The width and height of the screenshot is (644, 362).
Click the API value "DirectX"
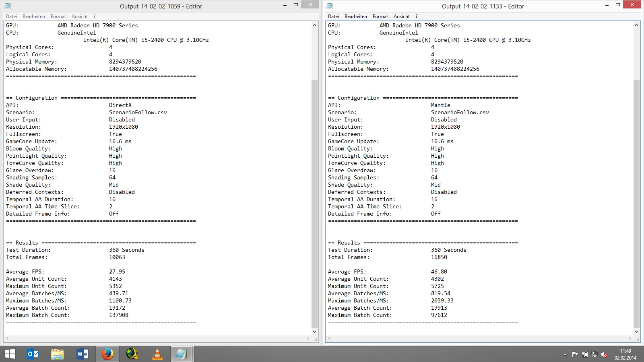point(120,105)
